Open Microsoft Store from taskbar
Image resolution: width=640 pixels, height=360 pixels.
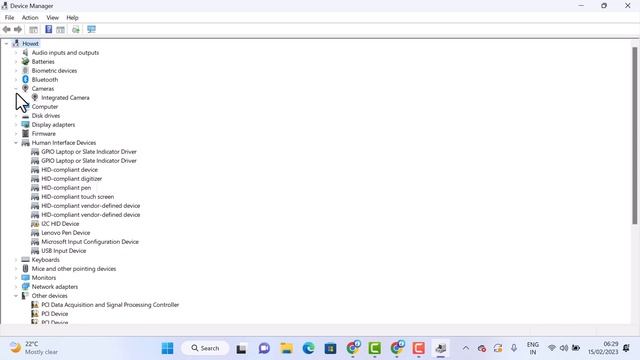coord(330,348)
